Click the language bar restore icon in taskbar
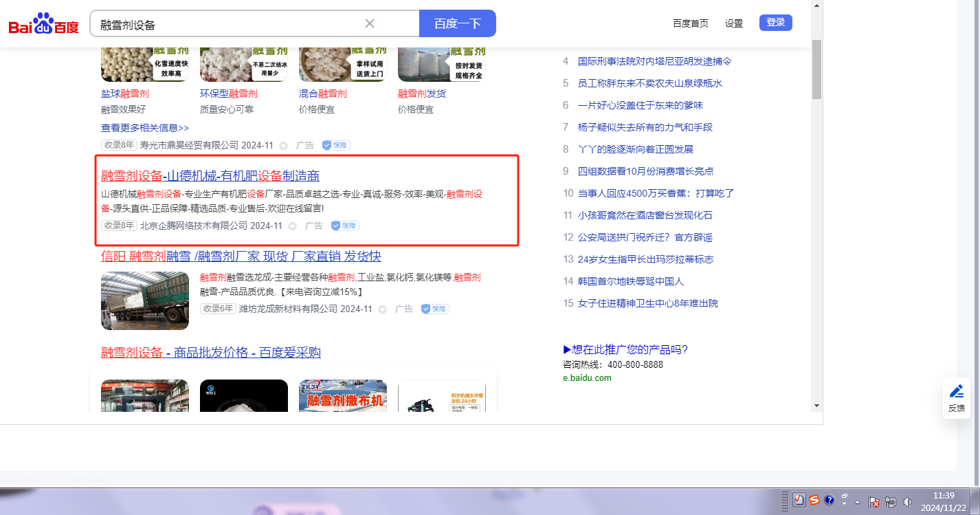This screenshot has height=515, width=980. 845,496
